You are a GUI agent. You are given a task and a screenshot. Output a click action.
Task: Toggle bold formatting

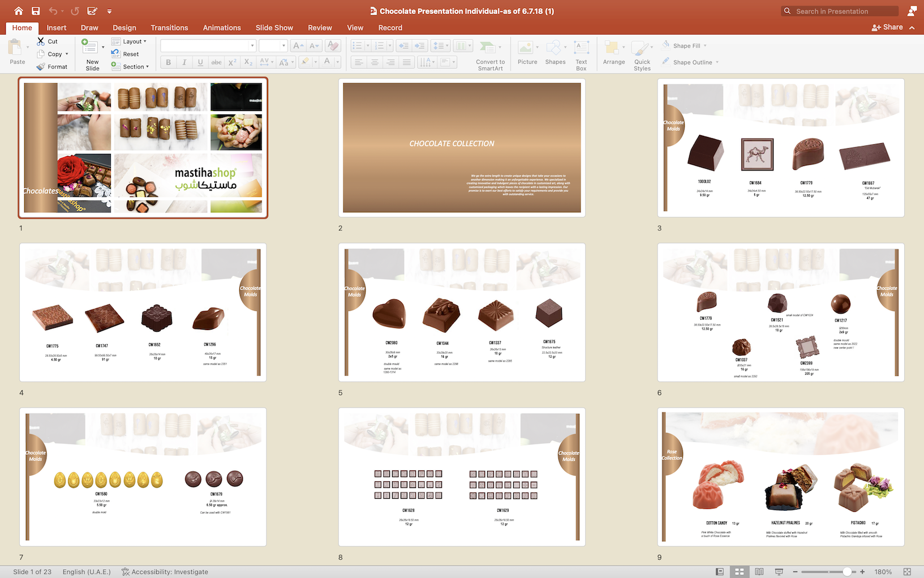pos(168,62)
